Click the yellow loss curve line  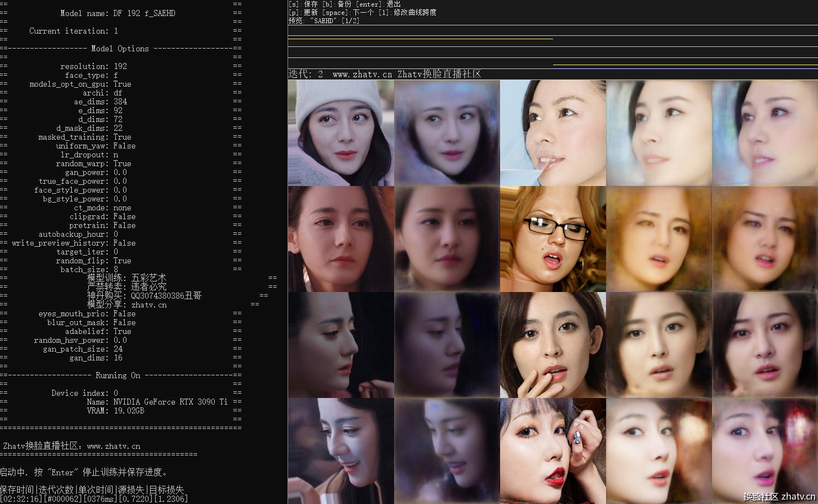(419, 39)
